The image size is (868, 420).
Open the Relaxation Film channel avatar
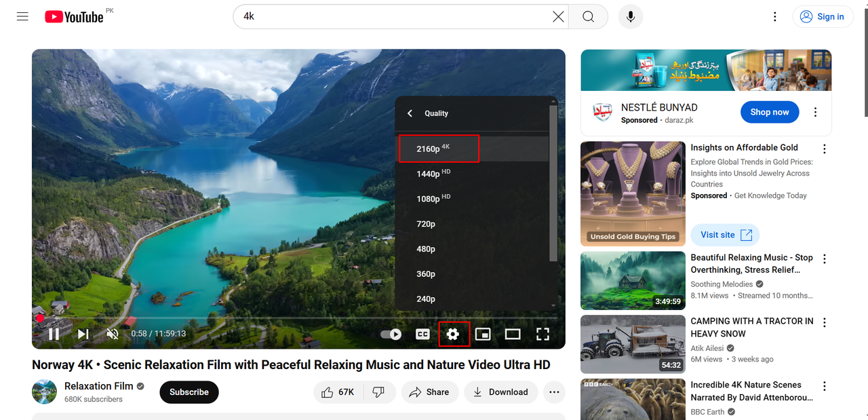[44, 392]
